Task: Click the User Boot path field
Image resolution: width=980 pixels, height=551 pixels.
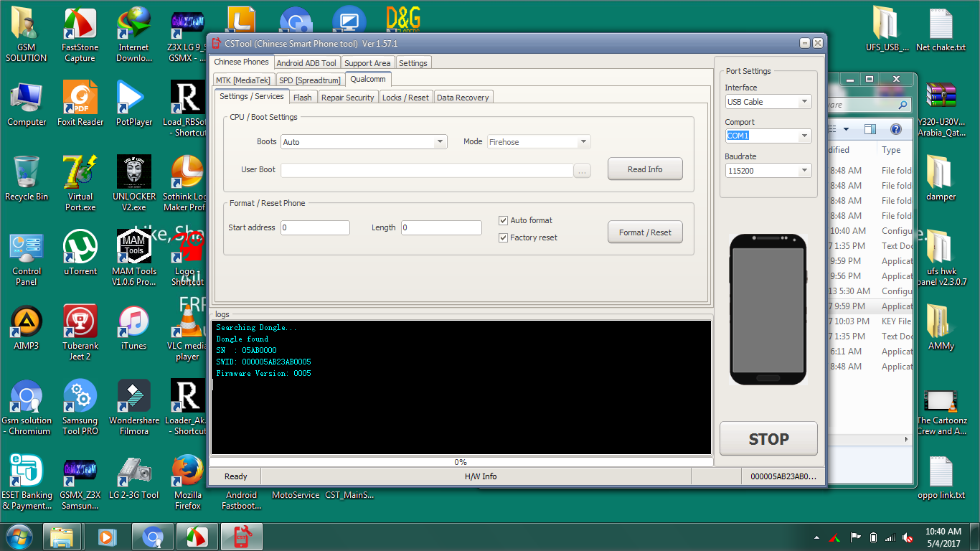Action: click(x=427, y=171)
